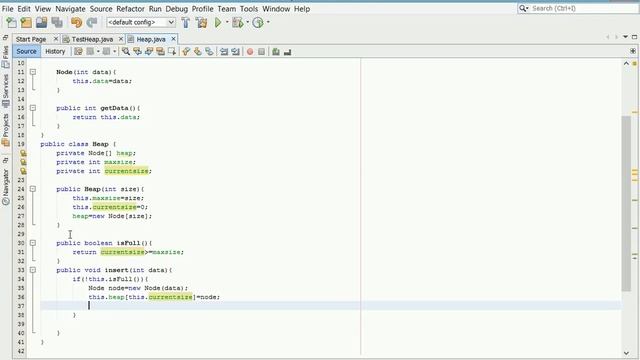The width and height of the screenshot is (640, 360).
Task: Click the Debug Project toolbar icon
Action: (x=238, y=22)
